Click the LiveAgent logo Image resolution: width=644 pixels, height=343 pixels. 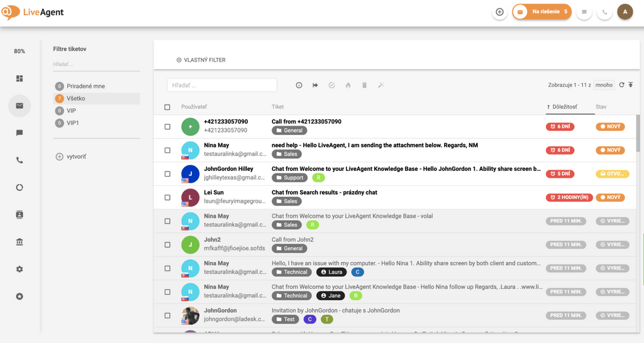pyautogui.click(x=33, y=13)
